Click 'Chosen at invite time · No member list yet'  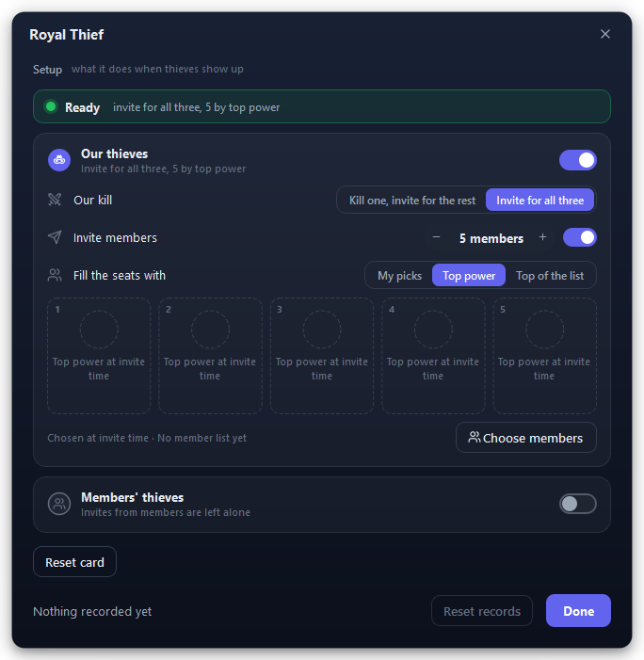point(147,438)
